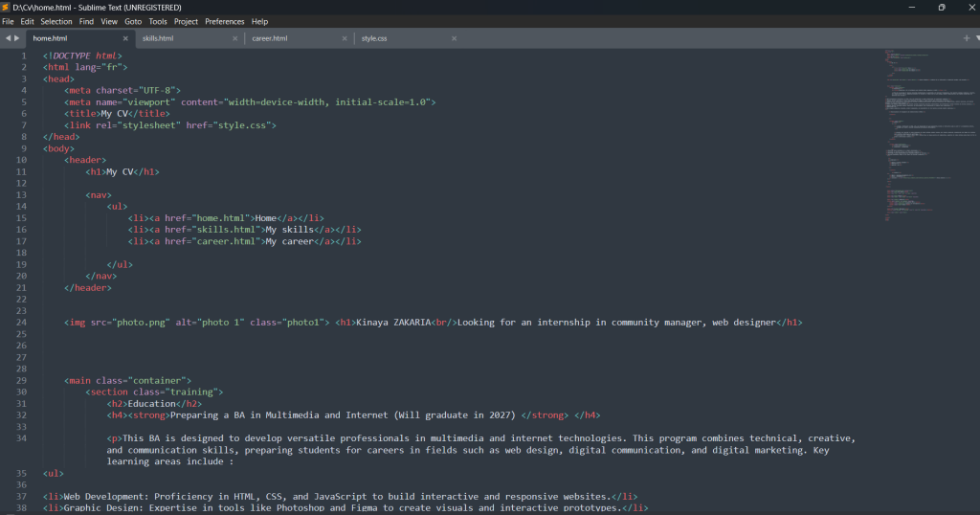
Task: Open the Selection menu
Action: (56, 21)
